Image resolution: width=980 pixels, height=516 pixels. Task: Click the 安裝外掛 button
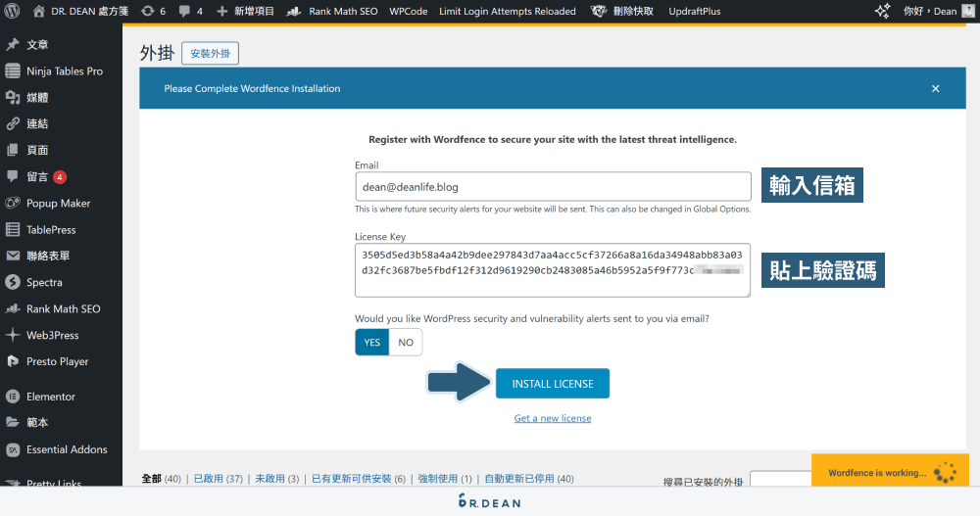(210, 53)
